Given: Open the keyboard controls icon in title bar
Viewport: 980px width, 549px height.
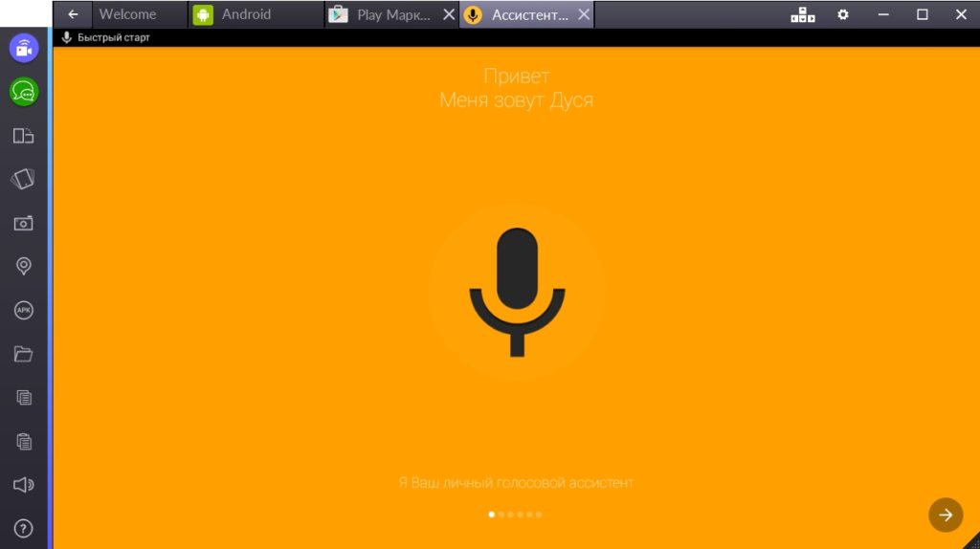Looking at the screenshot, I should click(x=803, y=14).
